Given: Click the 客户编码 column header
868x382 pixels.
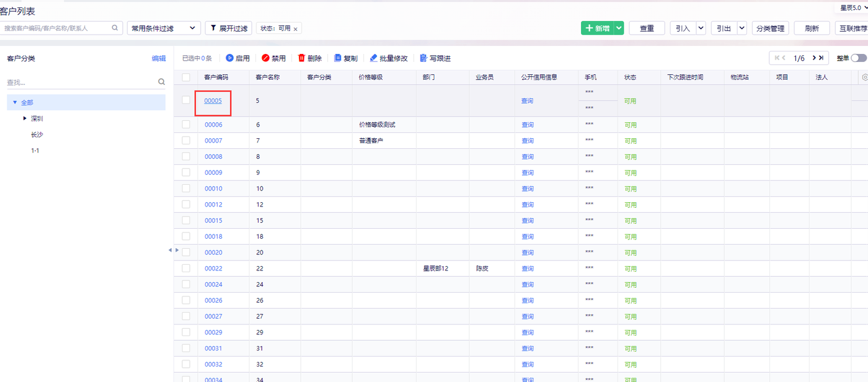Looking at the screenshot, I should 216,78.
